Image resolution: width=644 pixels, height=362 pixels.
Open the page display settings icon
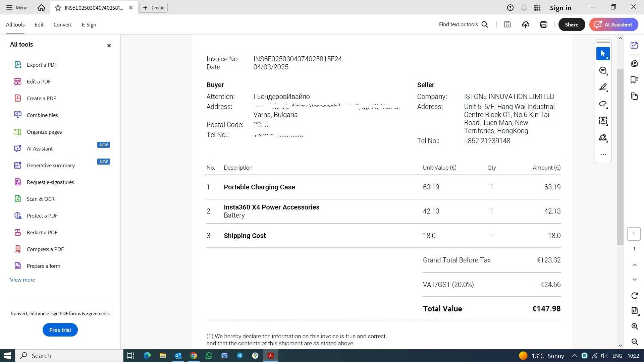click(x=634, y=311)
